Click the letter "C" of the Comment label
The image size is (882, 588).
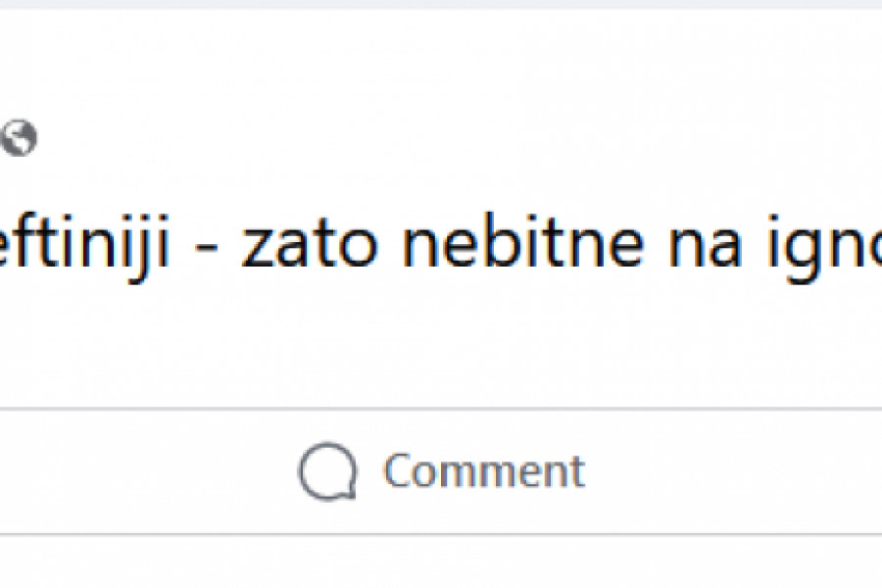pyautogui.click(x=398, y=471)
